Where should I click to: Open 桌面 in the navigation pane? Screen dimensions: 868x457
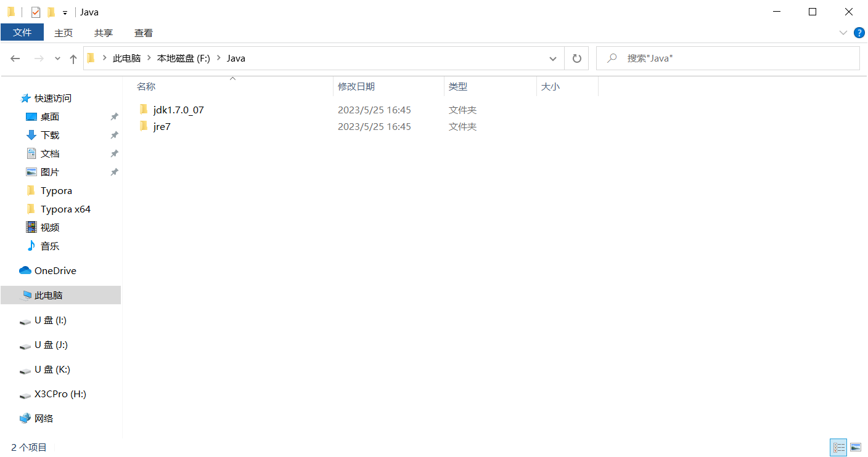click(x=50, y=116)
